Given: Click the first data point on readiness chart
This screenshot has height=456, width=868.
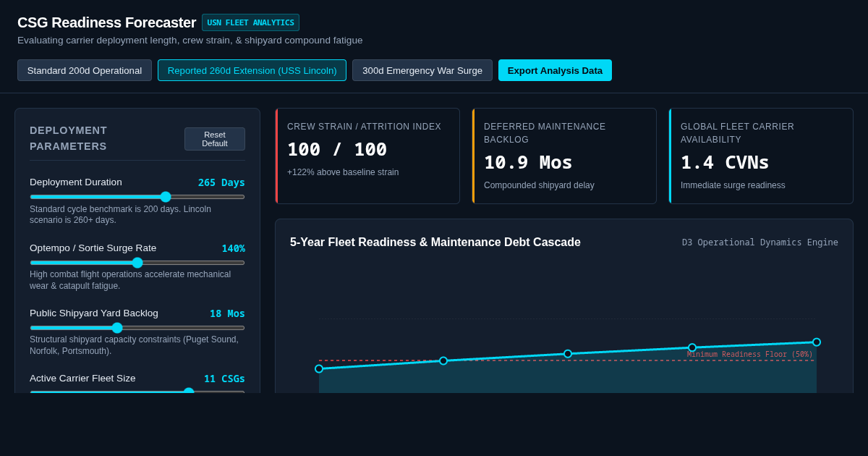Looking at the screenshot, I should pyautogui.click(x=319, y=368).
